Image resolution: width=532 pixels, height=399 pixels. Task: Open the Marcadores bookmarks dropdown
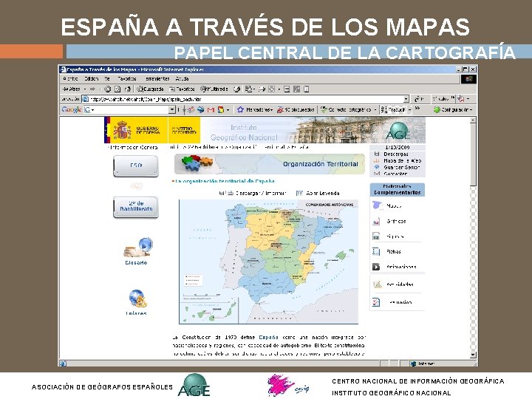[255, 109]
